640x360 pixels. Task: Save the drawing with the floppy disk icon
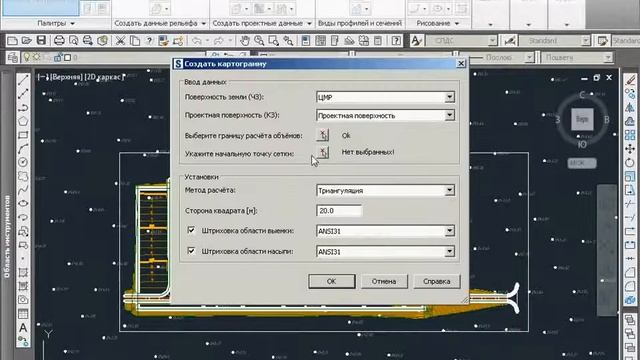pos(41,40)
